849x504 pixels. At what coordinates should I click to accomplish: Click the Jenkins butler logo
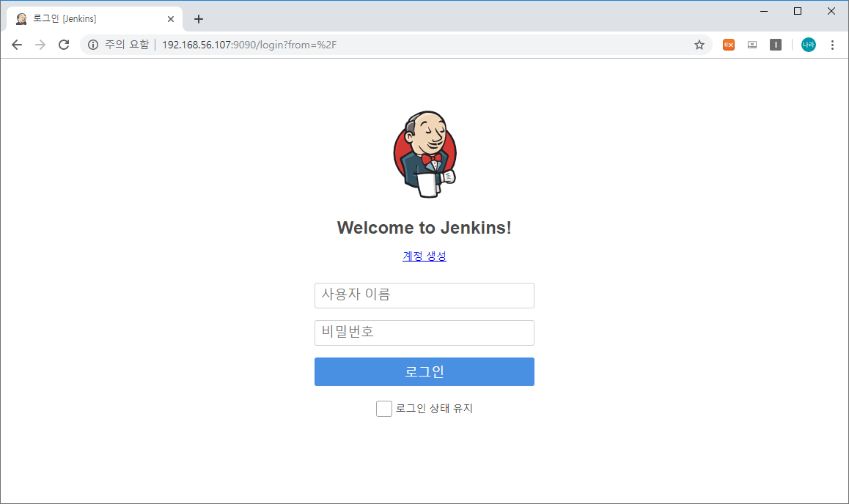[425, 154]
